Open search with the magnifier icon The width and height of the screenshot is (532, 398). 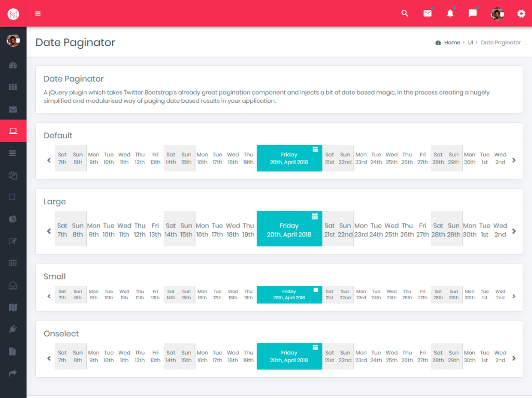click(x=404, y=13)
